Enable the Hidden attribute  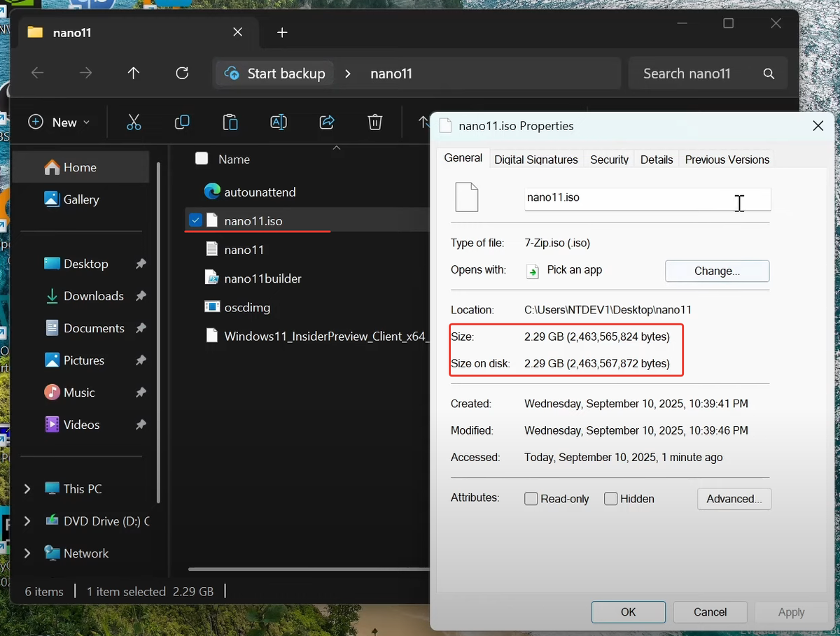[x=610, y=499]
